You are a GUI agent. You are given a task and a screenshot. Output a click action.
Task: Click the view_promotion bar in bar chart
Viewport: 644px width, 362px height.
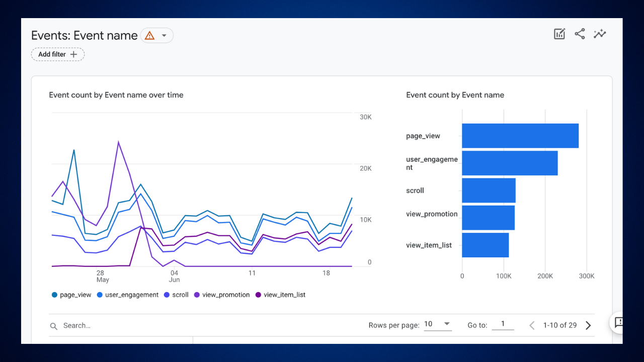click(x=488, y=218)
